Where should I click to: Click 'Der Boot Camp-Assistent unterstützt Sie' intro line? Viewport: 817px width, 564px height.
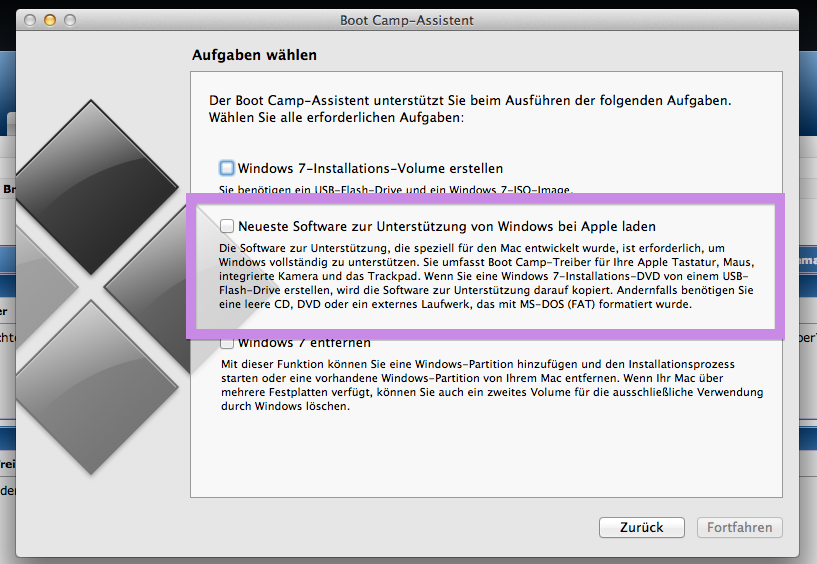pyautogui.click(x=470, y=100)
